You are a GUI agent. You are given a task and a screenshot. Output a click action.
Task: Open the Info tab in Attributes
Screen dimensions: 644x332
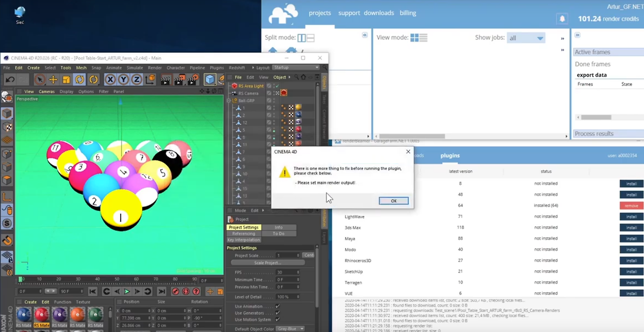click(278, 227)
